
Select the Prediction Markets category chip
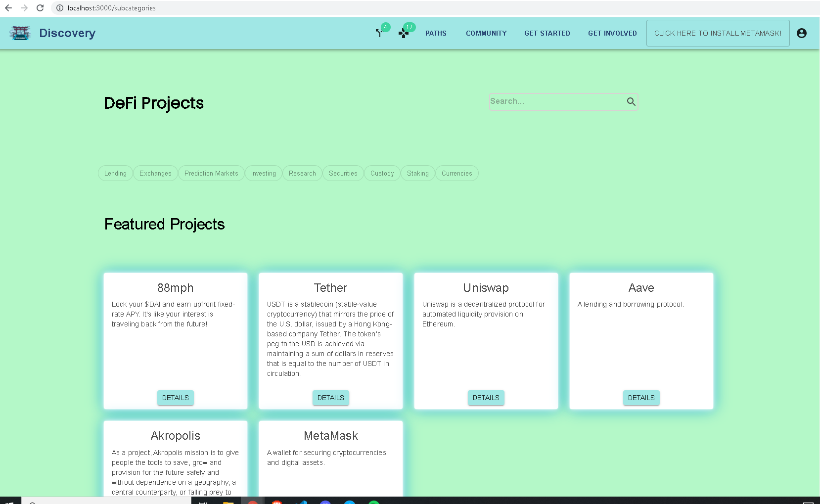pos(211,173)
